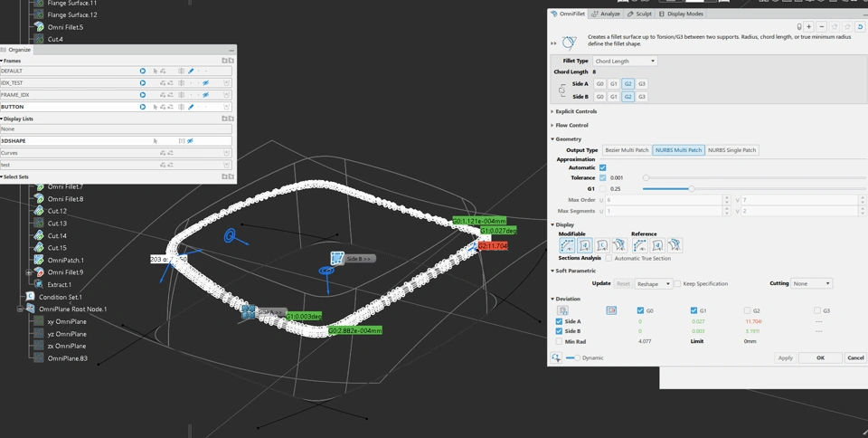Uncheck the Automatic approximation checkbox
Screen dimensions: 868x438
coord(603,167)
